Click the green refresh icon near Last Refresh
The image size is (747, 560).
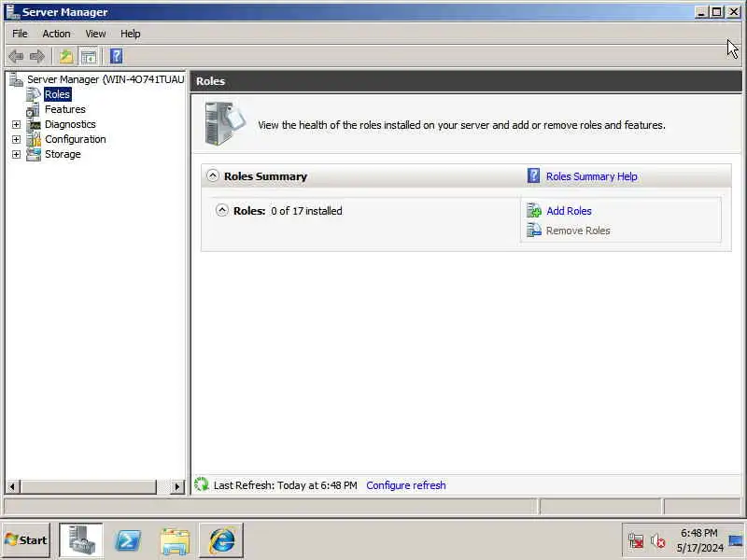pos(202,484)
